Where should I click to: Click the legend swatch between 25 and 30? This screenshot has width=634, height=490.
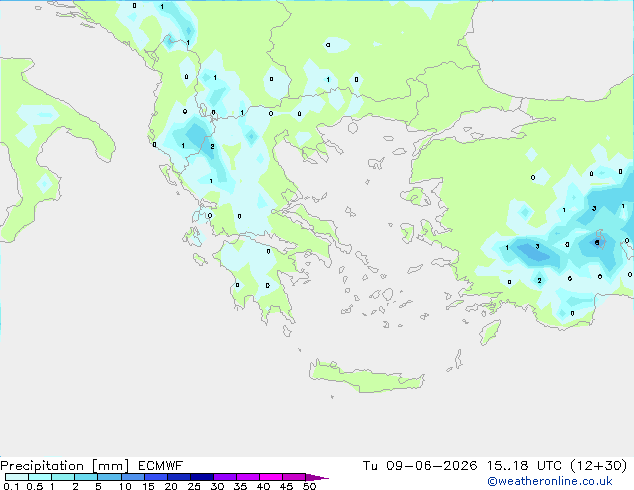coord(202,477)
